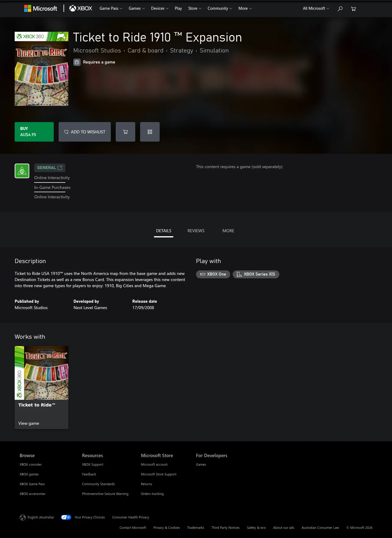The height and width of the screenshot is (538, 392).
Task: Add to Wishlist button
Action: (x=85, y=132)
